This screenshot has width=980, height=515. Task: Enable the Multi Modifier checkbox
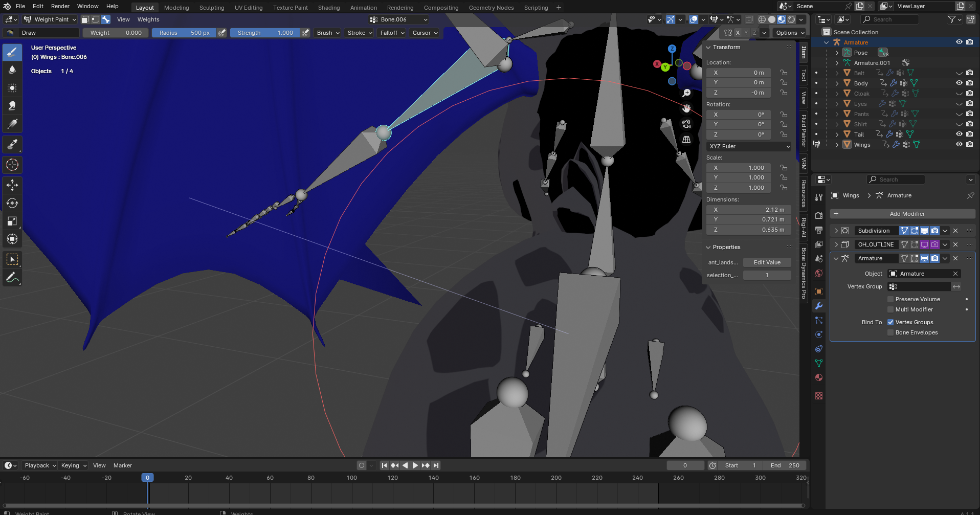pyautogui.click(x=890, y=309)
